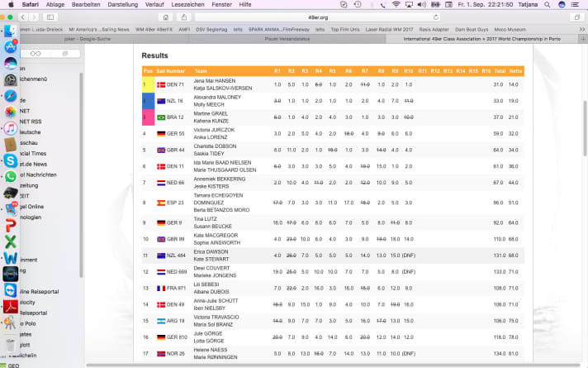Click the Team column header
588x368 pixels.
(201, 71)
